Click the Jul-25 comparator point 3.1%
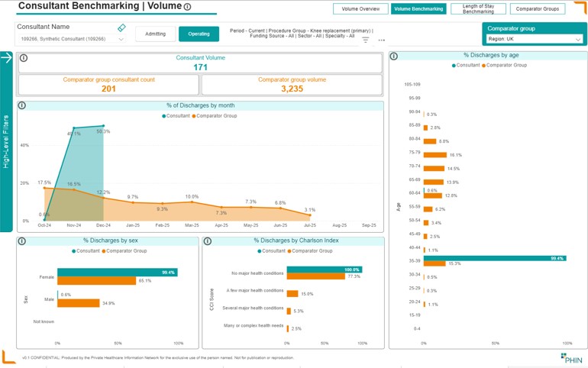This screenshot has width=588, height=368. [310, 215]
